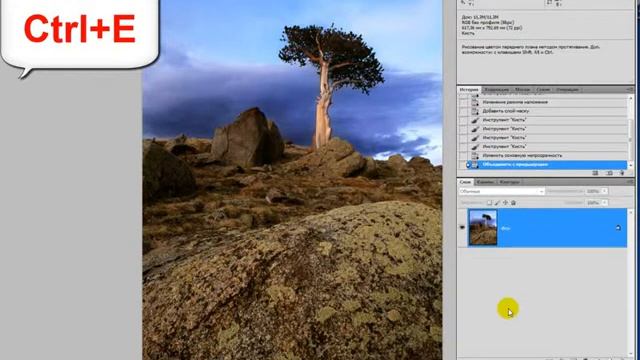Click lock all padlock icon in the lock row
This screenshot has height=360, width=640.
click(513, 202)
